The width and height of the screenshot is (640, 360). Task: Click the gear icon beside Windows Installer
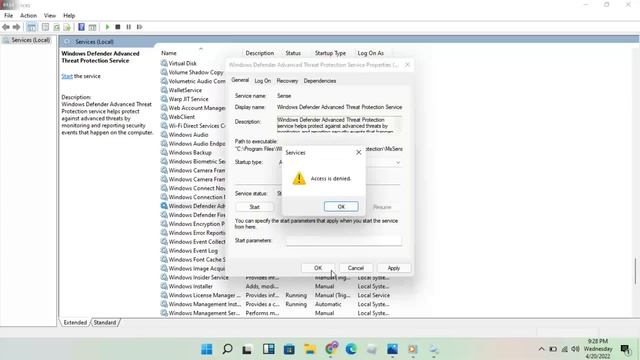(164, 286)
